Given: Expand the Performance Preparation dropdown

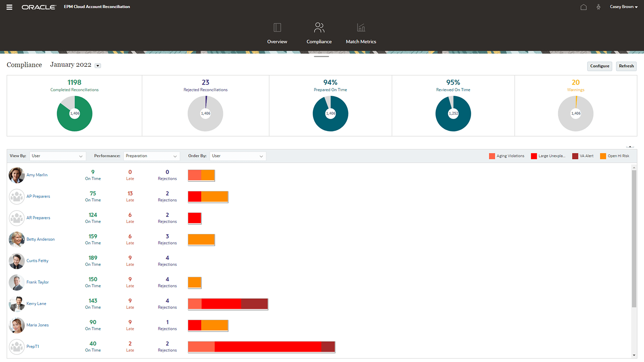Looking at the screenshot, I should pyautogui.click(x=151, y=156).
